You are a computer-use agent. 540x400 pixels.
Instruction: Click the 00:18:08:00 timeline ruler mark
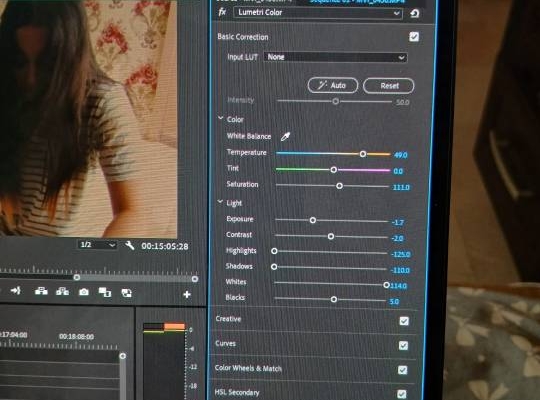click(x=76, y=336)
